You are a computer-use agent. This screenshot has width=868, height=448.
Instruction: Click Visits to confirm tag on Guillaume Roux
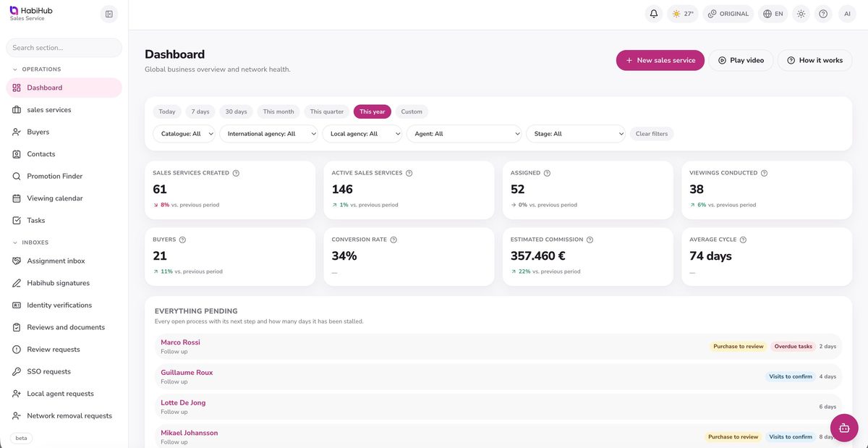tap(791, 376)
